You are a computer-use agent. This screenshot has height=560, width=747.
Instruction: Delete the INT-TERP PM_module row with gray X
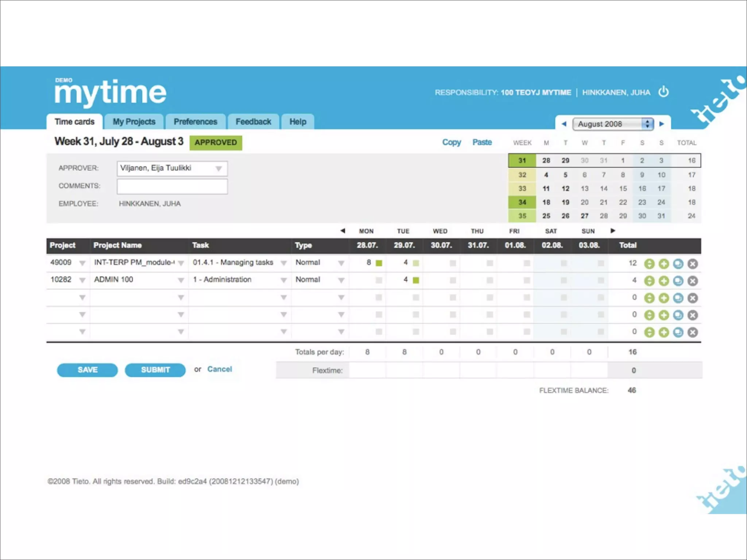pyautogui.click(x=692, y=264)
